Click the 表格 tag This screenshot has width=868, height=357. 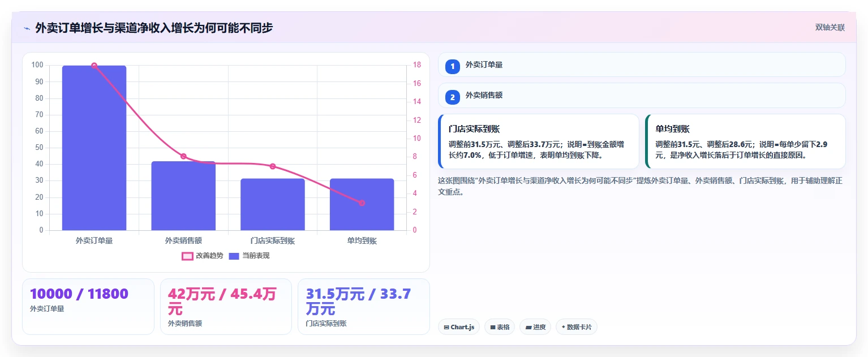tap(500, 327)
